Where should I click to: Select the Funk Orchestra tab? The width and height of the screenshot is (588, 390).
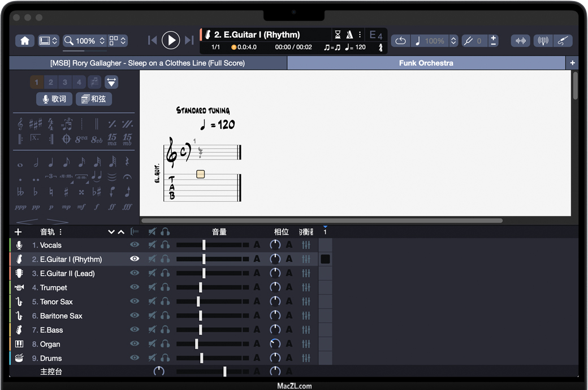pos(426,63)
